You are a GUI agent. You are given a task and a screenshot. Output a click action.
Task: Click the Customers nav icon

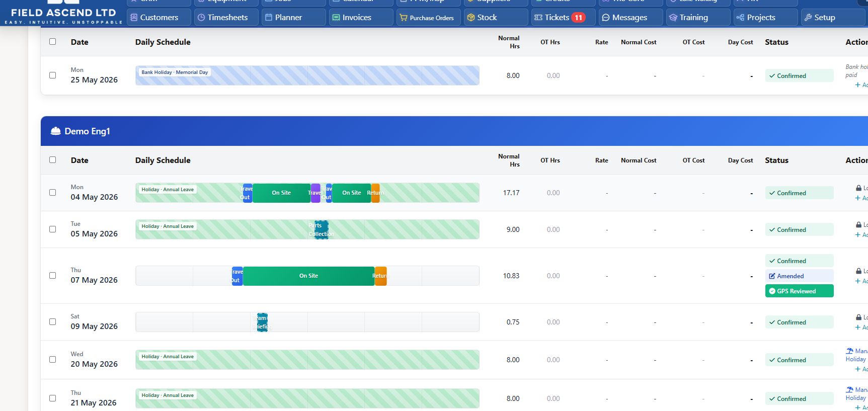tap(134, 18)
